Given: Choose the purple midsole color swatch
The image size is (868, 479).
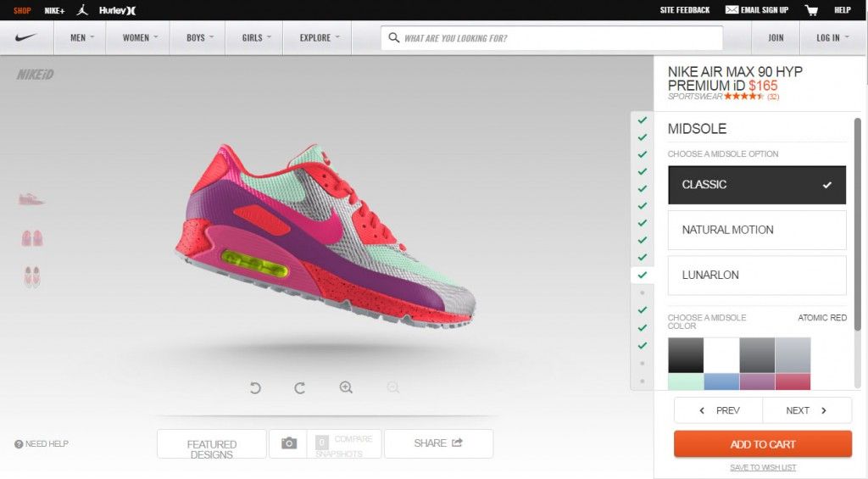Looking at the screenshot, I should [x=757, y=382].
